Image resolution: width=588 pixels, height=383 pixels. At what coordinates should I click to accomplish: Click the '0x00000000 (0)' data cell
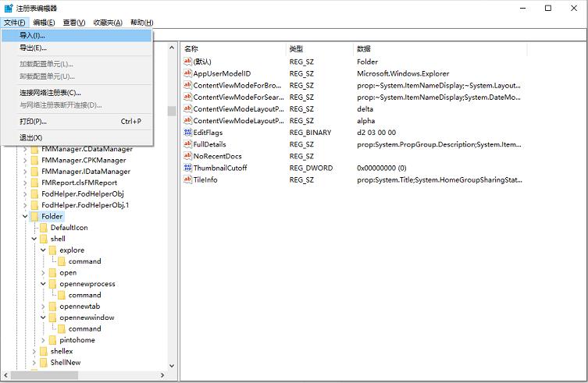381,168
